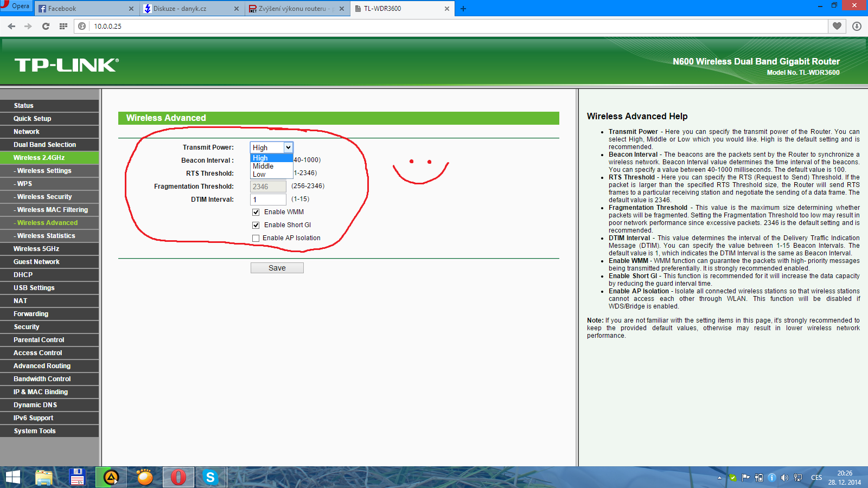Go back to the previous page
Viewport: 868px width, 488px height.
pos(11,26)
